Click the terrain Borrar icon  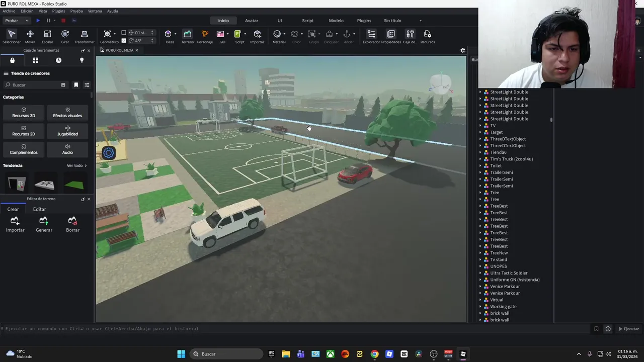click(72, 224)
